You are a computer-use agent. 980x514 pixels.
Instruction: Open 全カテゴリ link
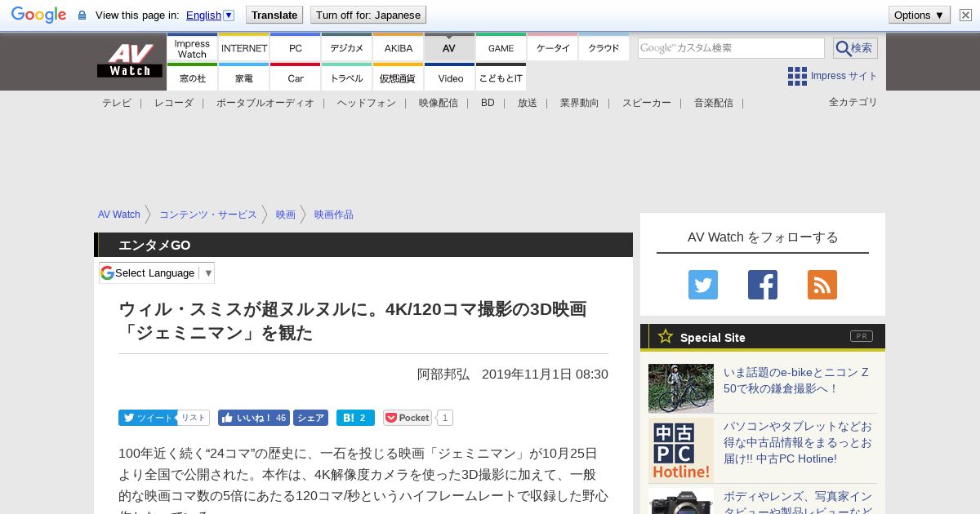853,102
